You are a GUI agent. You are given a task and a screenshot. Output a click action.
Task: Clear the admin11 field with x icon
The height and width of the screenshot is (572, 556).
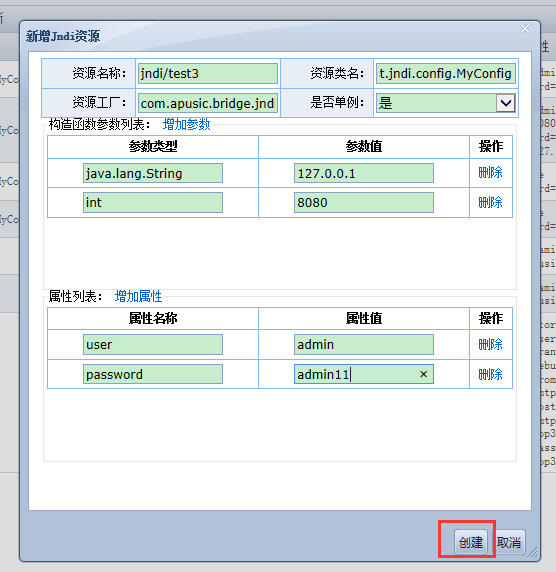pos(423,374)
